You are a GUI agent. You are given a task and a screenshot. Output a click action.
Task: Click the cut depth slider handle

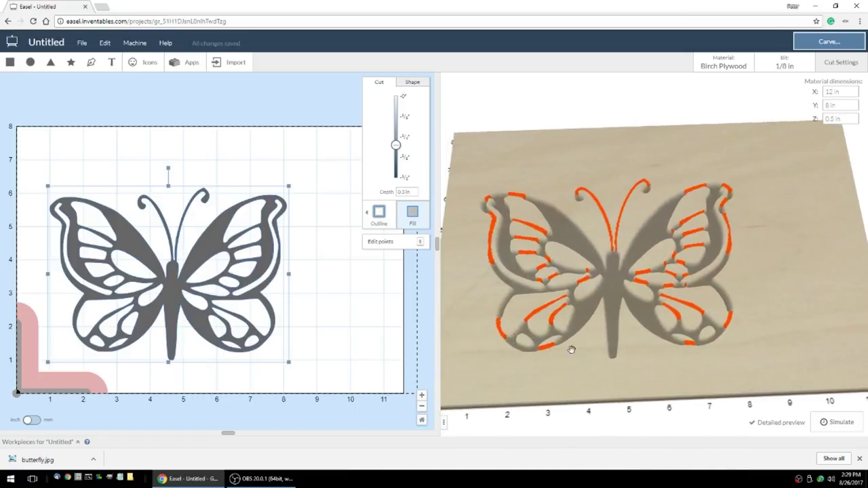pos(396,145)
